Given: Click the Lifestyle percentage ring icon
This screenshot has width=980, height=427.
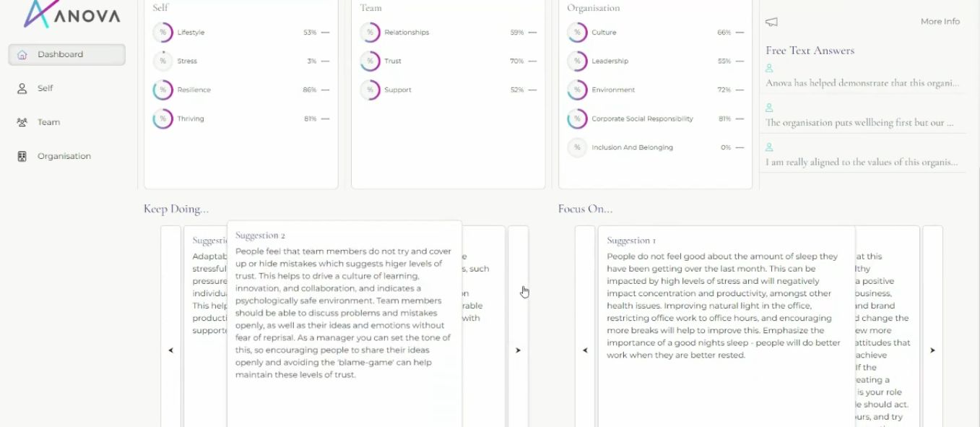Looking at the screenshot, I should (x=162, y=33).
